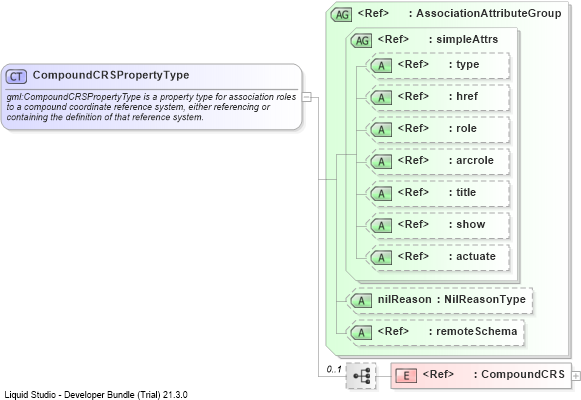Select the ': title' attribute label
This screenshot has height=400, width=581.
click(462, 192)
